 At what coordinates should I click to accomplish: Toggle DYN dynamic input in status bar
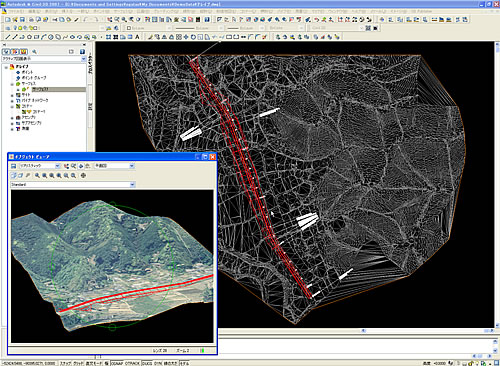pyautogui.click(x=158, y=363)
